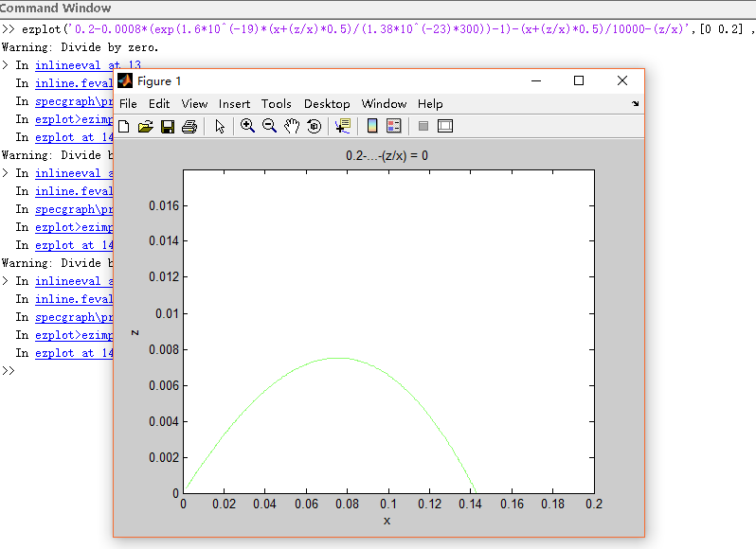The width and height of the screenshot is (756, 549).
Task: Click the Open File folder icon
Action: coord(145,126)
